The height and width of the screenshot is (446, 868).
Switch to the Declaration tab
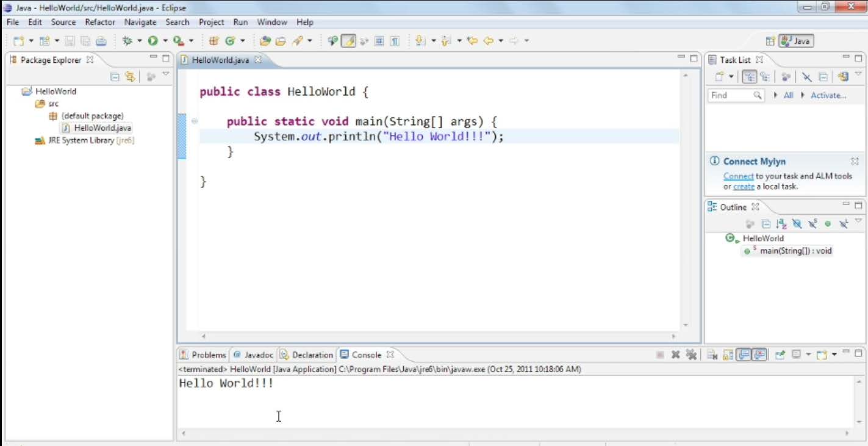pyautogui.click(x=307, y=354)
